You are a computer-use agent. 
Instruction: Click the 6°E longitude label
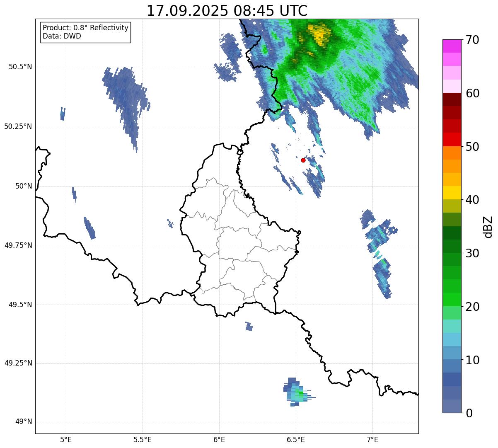pos(219,440)
